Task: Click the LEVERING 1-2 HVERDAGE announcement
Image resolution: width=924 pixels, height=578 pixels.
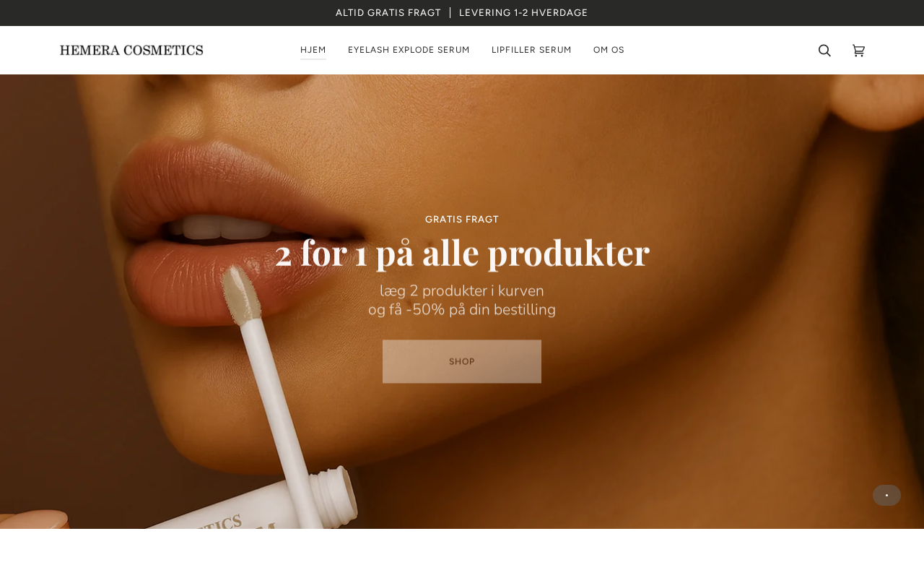Action: [523, 13]
